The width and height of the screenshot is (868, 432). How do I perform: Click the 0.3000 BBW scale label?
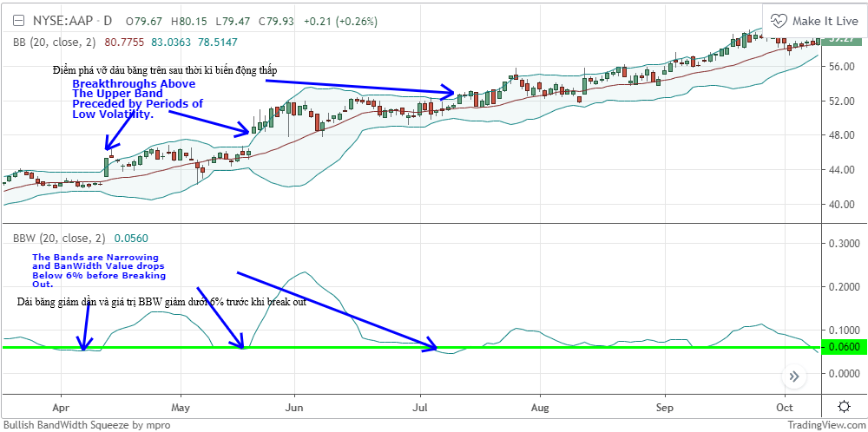(843, 243)
